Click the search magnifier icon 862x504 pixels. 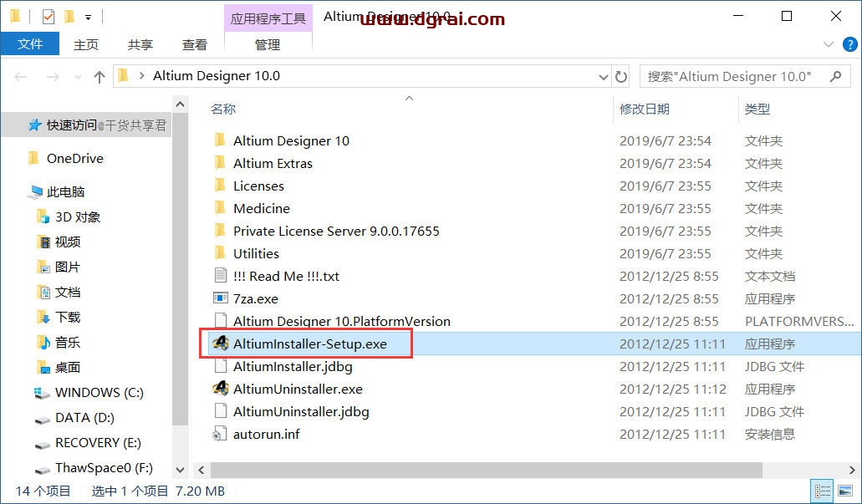coord(835,76)
